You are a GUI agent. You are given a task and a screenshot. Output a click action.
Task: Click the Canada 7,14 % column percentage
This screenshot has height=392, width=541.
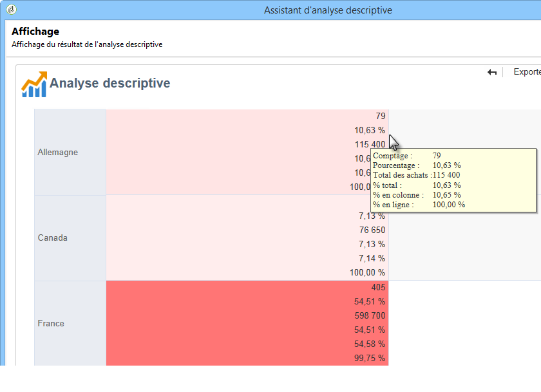click(x=372, y=258)
